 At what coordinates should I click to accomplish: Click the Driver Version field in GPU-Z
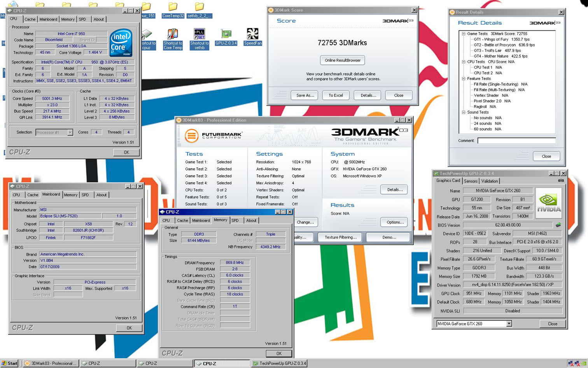(513, 285)
